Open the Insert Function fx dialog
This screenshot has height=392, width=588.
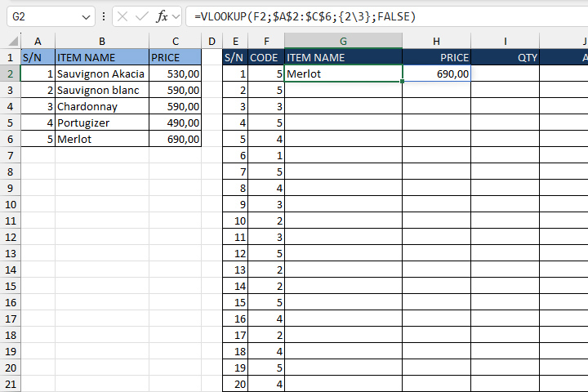162,16
